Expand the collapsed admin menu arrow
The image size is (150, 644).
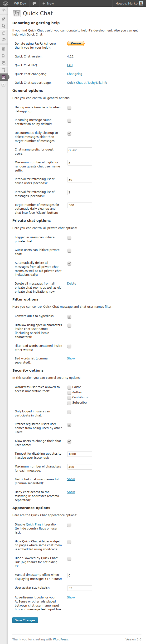tap(3, 85)
